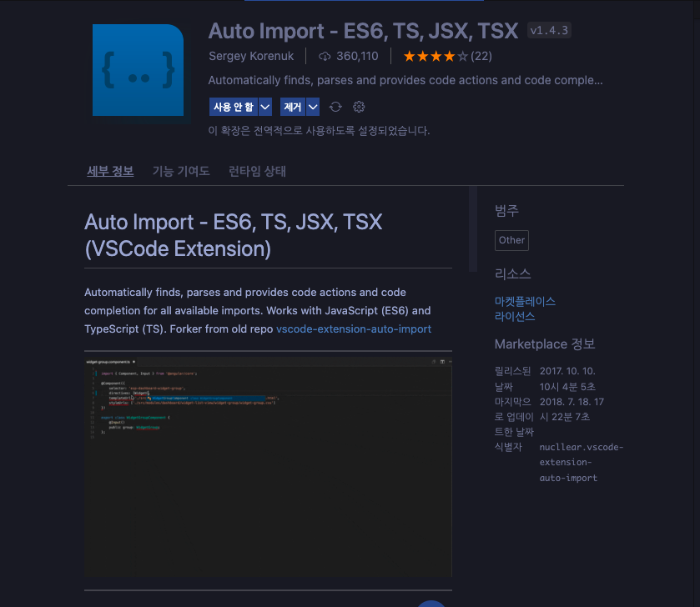The height and width of the screenshot is (607, 700).
Task: Click the globally enabled status message
Action: [319, 131]
